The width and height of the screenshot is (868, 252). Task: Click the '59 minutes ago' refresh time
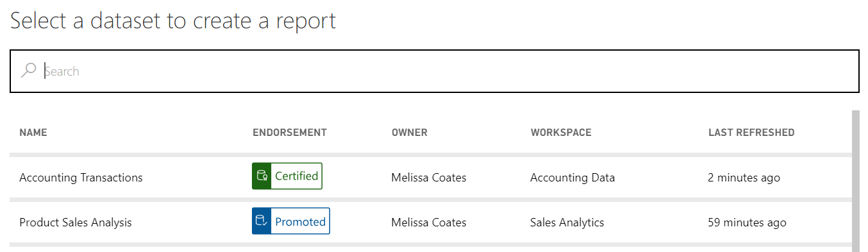coord(747,223)
